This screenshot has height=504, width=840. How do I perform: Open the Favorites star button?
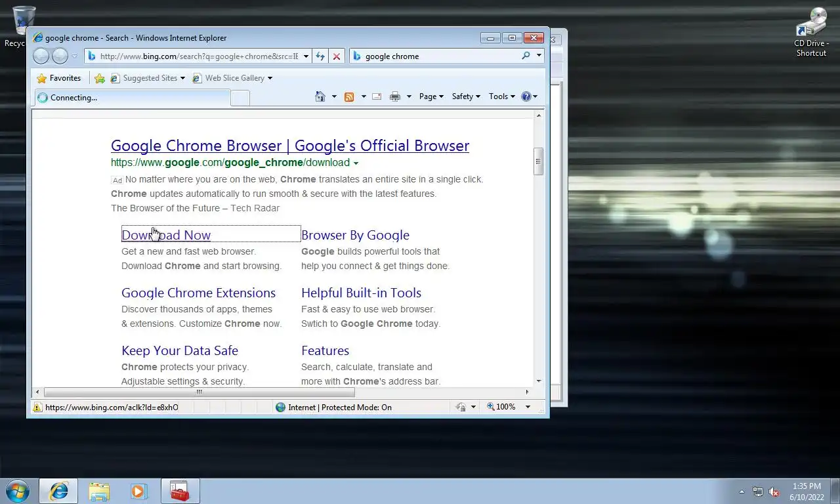pos(59,78)
